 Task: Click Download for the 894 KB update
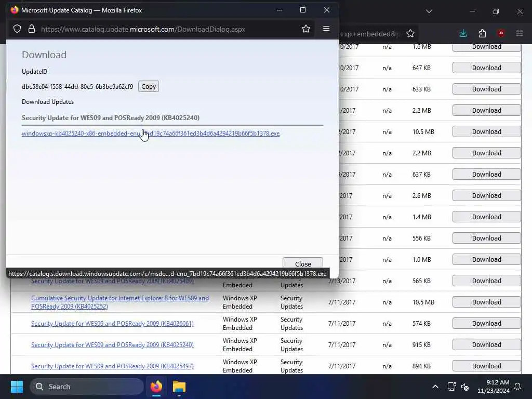click(x=486, y=366)
